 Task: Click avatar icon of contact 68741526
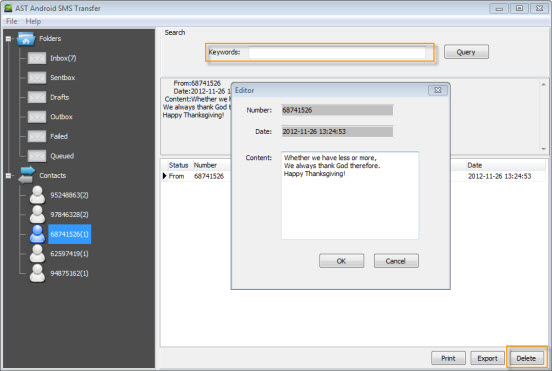click(x=37, y=234)
